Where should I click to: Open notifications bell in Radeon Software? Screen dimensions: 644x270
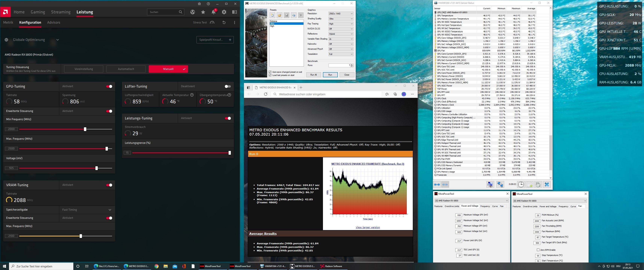[x=213, y=12]
